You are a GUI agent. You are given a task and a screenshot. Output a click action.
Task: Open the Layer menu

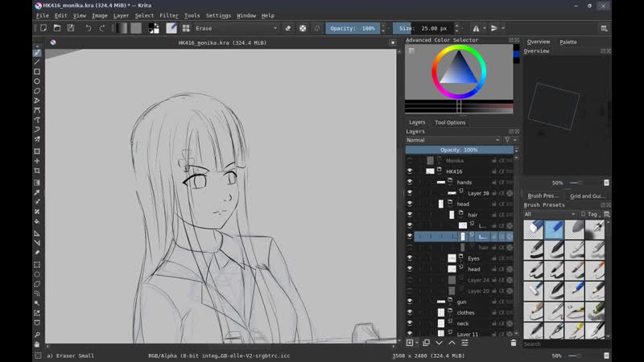click(x=121, y=15)
